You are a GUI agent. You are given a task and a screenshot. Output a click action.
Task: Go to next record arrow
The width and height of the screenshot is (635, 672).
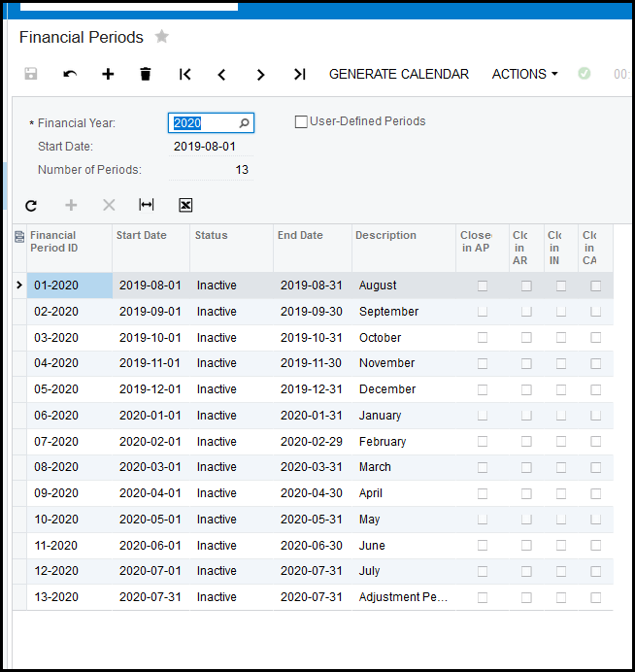(x=260, y=74)
